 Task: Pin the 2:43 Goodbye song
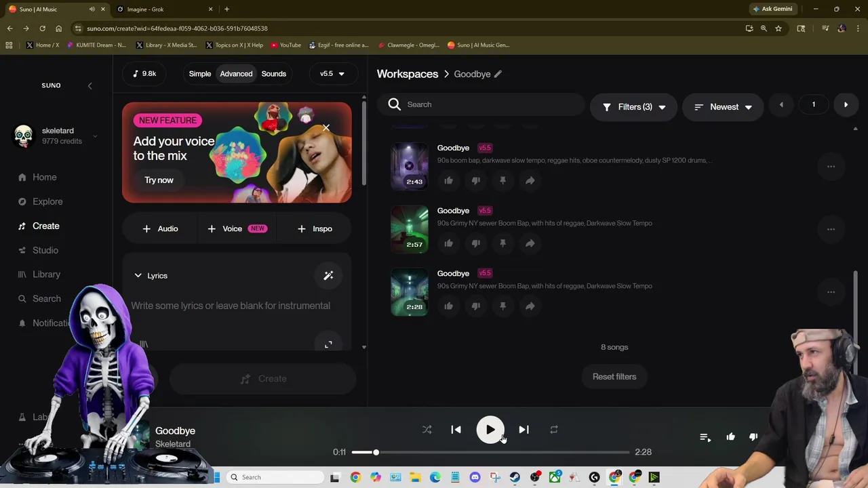click(502, 180)
